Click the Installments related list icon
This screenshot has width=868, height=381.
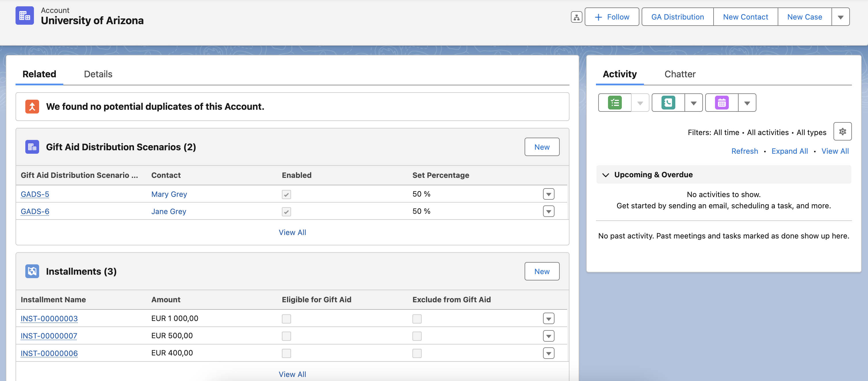tap(32, 271)
